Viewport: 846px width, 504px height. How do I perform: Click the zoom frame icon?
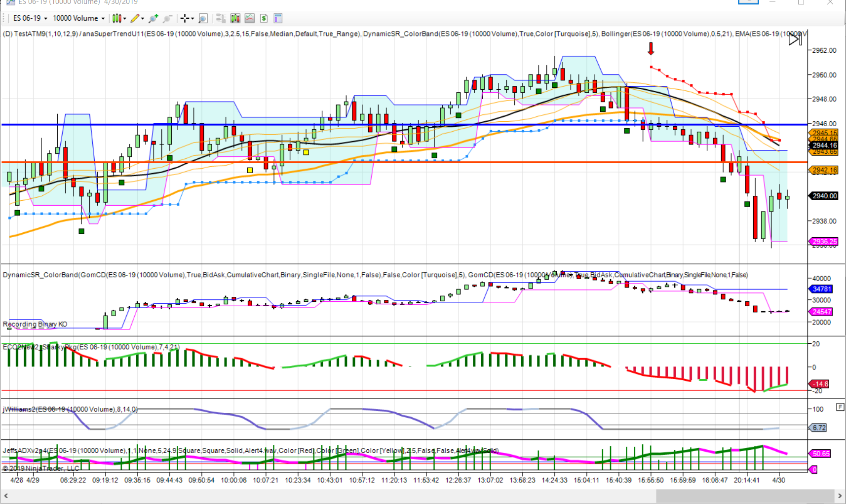tap(203, 18)
